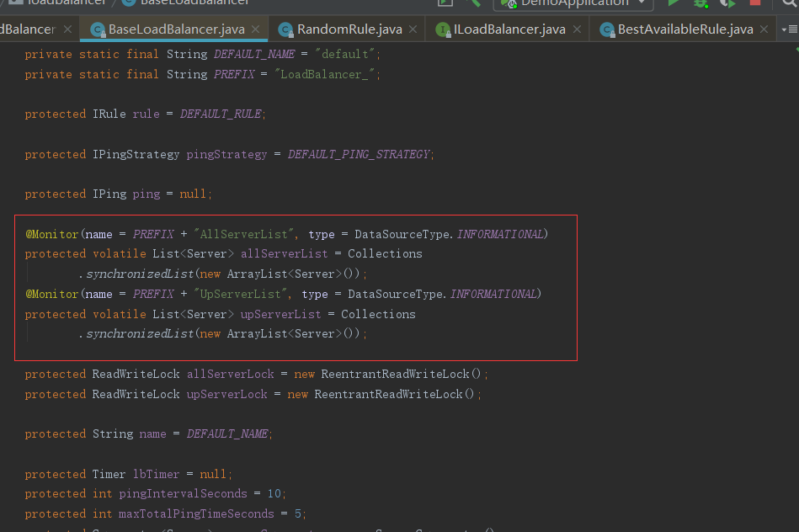The image size is (799, 532).
Task: Click the upServerList field name
Action: [x=280, y=315]
